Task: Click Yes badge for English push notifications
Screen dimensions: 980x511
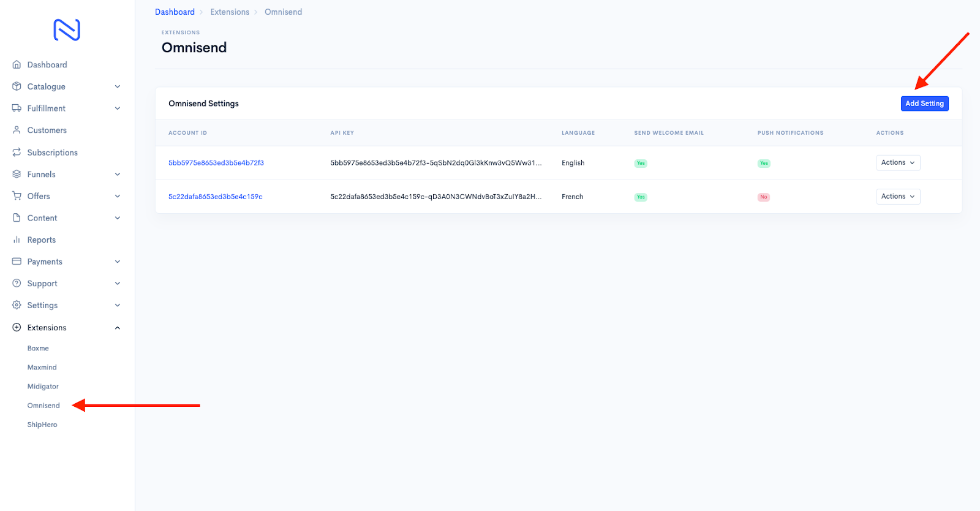Action: pyautogui.click(x=764, y=163)
